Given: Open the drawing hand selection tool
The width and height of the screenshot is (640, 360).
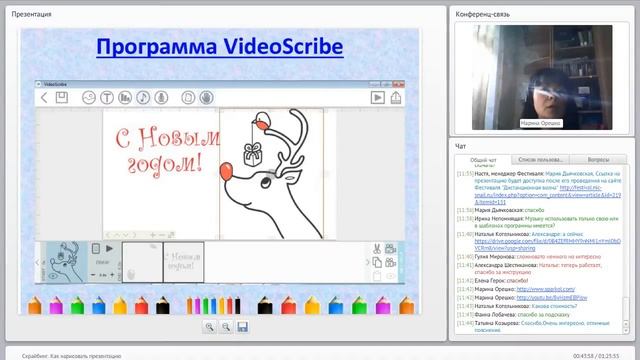Looking at the screenshot, I should 207,98.
